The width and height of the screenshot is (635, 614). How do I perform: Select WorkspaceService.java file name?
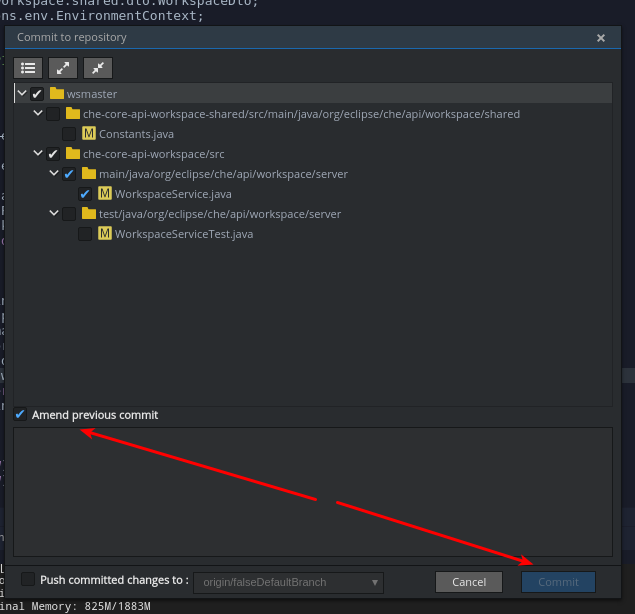click(x=173, y=194)
